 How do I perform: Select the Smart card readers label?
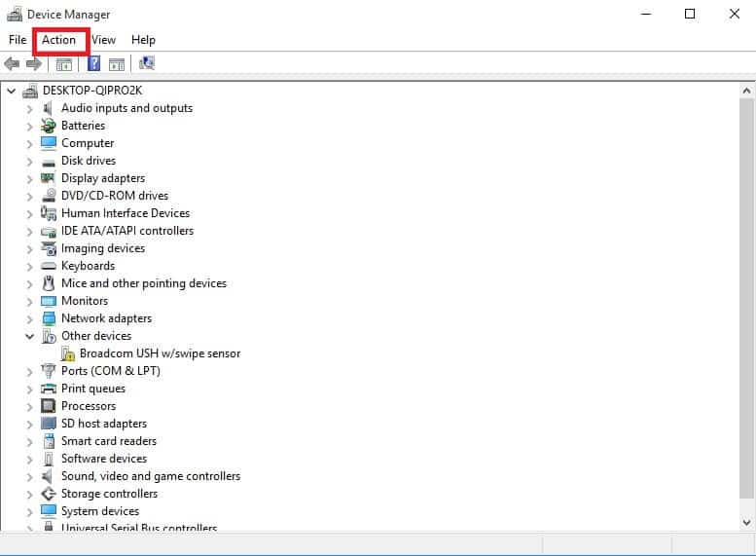tap(109, 441)
